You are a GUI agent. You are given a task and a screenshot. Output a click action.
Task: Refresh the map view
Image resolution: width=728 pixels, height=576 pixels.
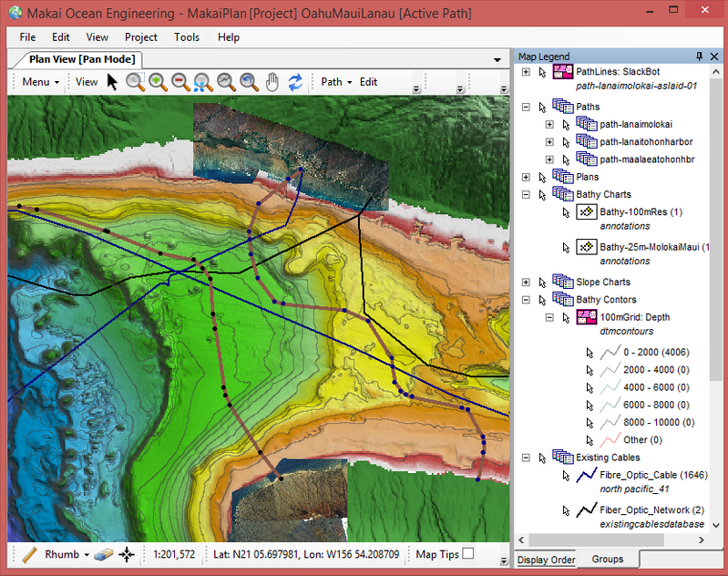pos(295,82)
